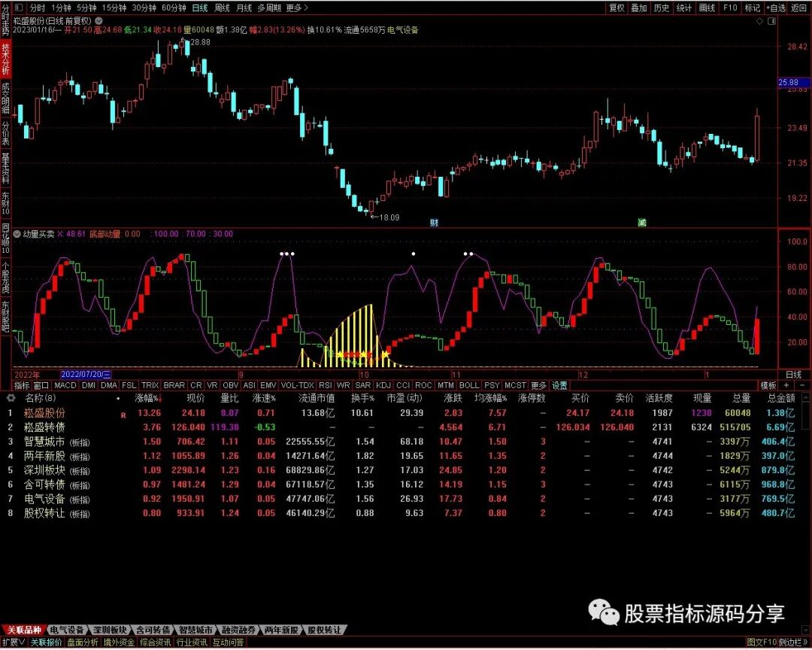Open 图文F10 at bottom right

click(762, 642)
